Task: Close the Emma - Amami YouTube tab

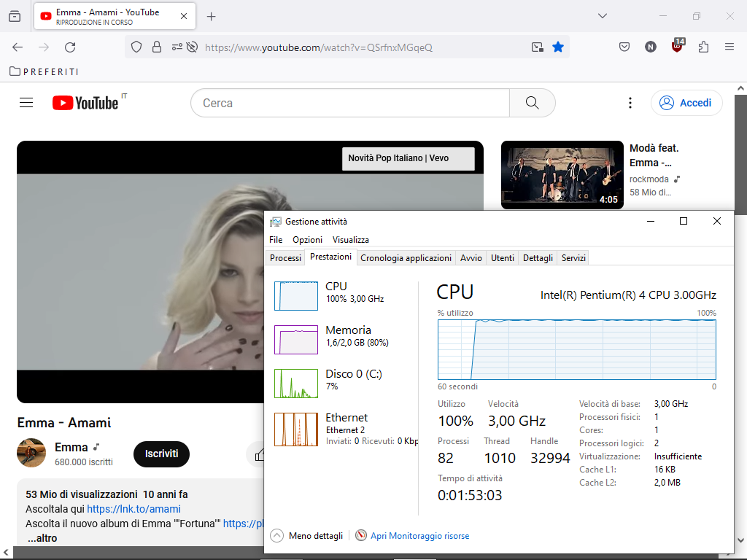Action: pos(184,16)
